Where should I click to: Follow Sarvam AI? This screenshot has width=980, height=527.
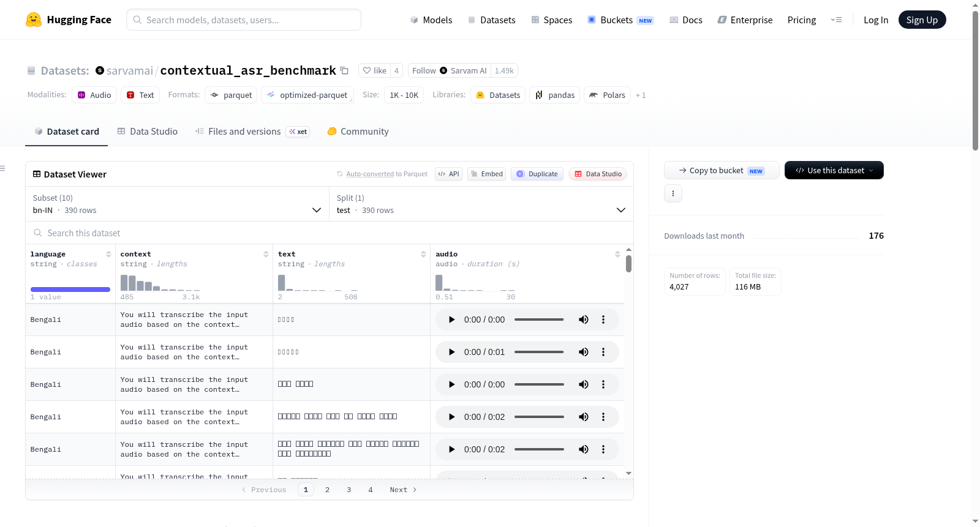[449, 70]
